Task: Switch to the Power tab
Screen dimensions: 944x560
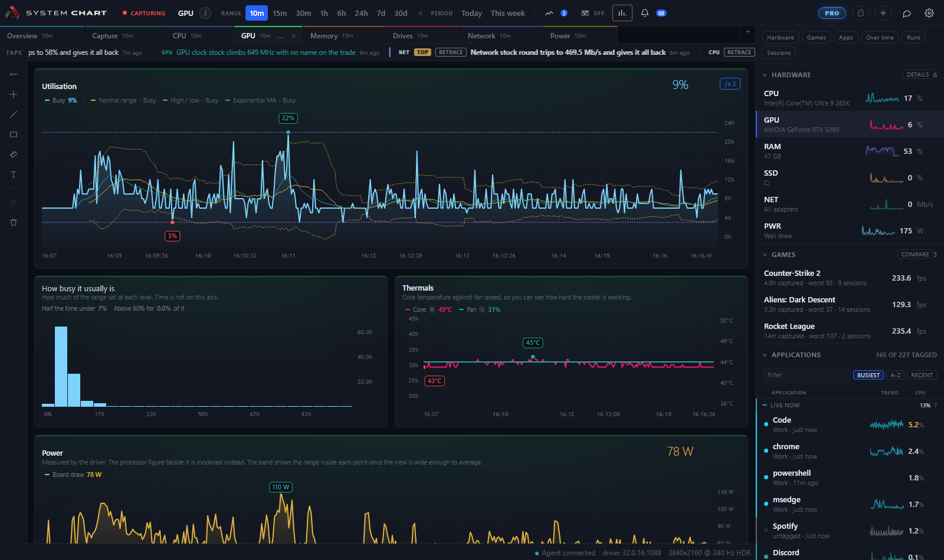Action: point(581,35)
